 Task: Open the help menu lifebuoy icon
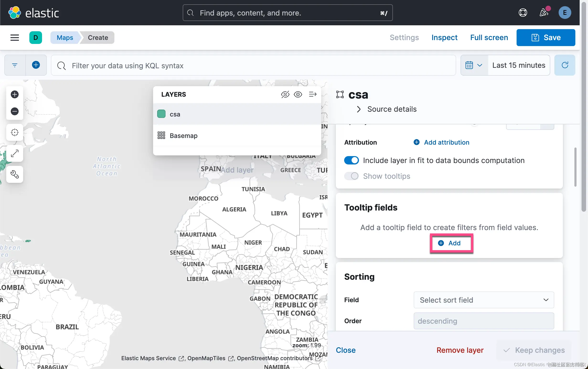pos(523,13)
